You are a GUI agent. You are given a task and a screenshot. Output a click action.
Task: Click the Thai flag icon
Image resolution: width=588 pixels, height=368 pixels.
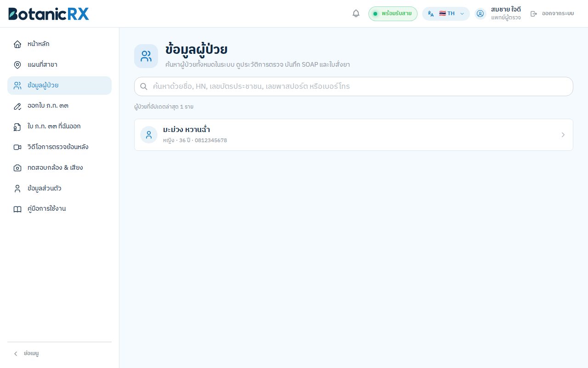click(x=442, y=13)
